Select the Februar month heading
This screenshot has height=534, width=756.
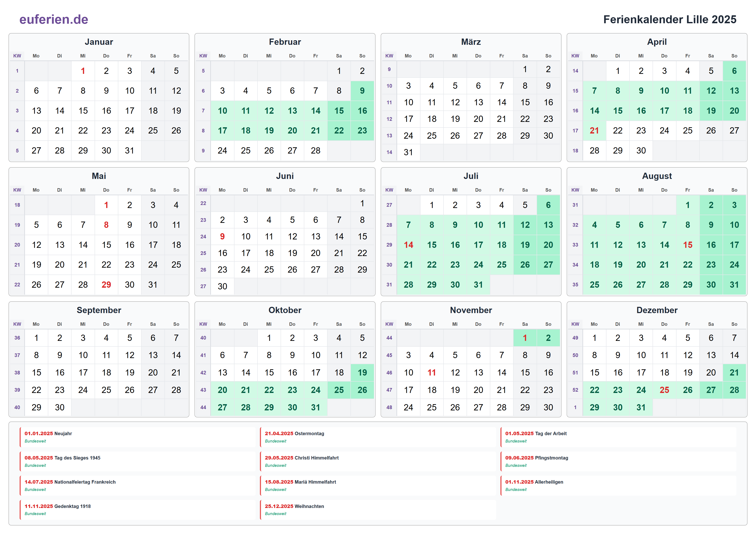tap(285, 42)
